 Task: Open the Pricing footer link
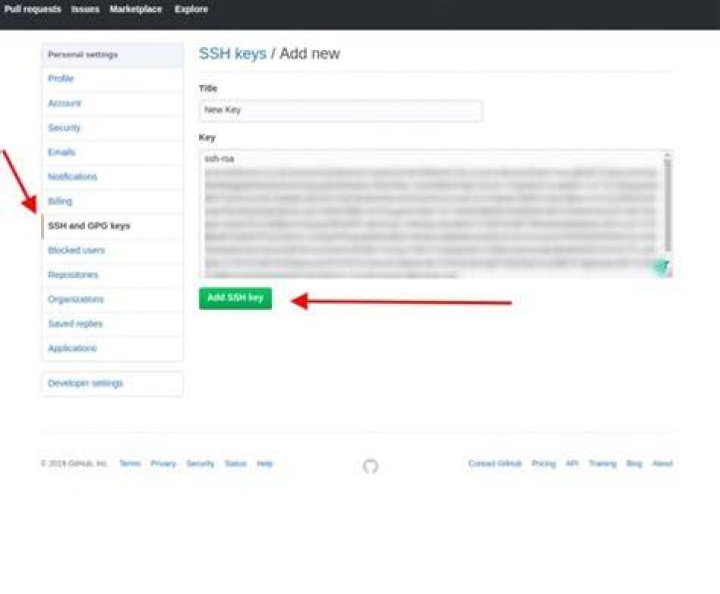(544, 464)
